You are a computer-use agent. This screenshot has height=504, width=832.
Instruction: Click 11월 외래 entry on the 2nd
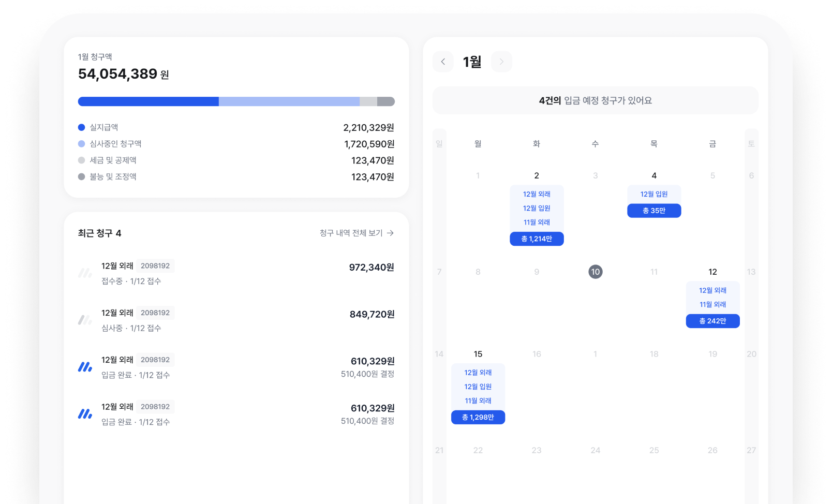[537, 222]
